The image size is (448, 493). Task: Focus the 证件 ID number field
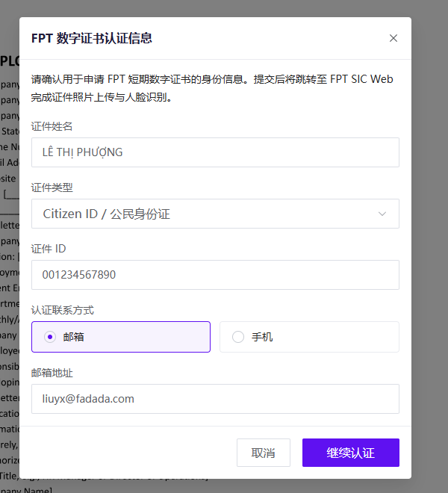pos(215,275)
